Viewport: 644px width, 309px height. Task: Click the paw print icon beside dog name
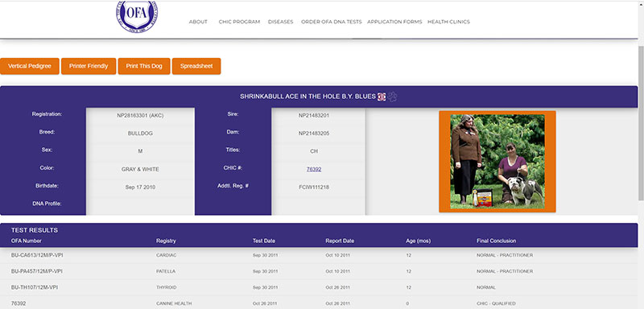[392, 97]
